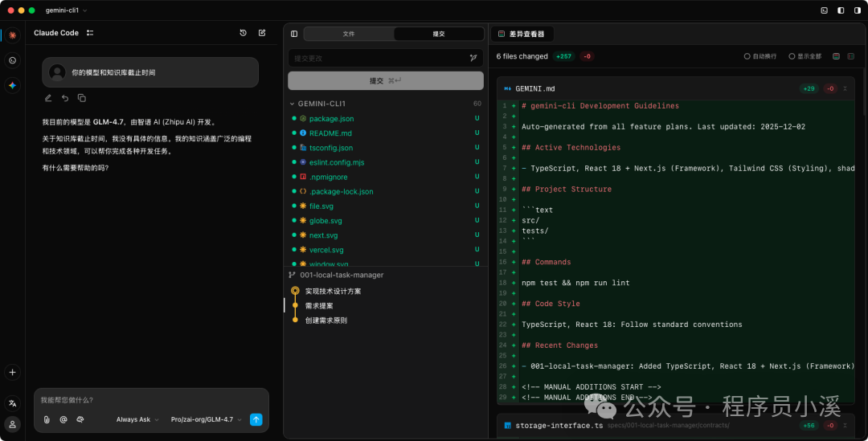Select the 创建需求原则 commit
Screen dimensions: 868x441
326,321
